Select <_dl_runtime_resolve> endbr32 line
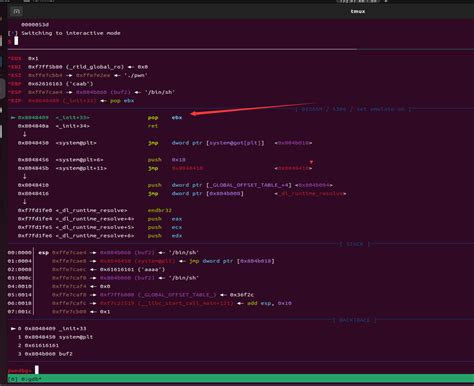Screen dimensions: 474x386 click(95, 210)
